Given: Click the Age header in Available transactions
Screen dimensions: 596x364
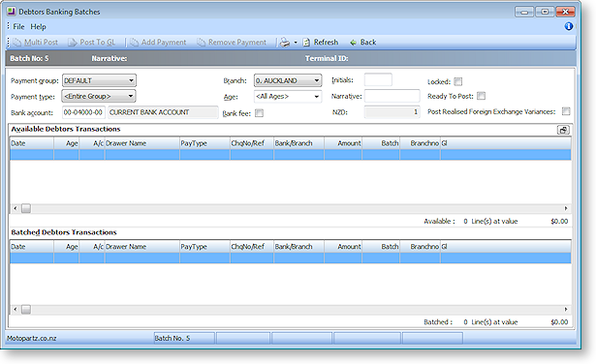Looking at the screenshot, I should 67,143.
